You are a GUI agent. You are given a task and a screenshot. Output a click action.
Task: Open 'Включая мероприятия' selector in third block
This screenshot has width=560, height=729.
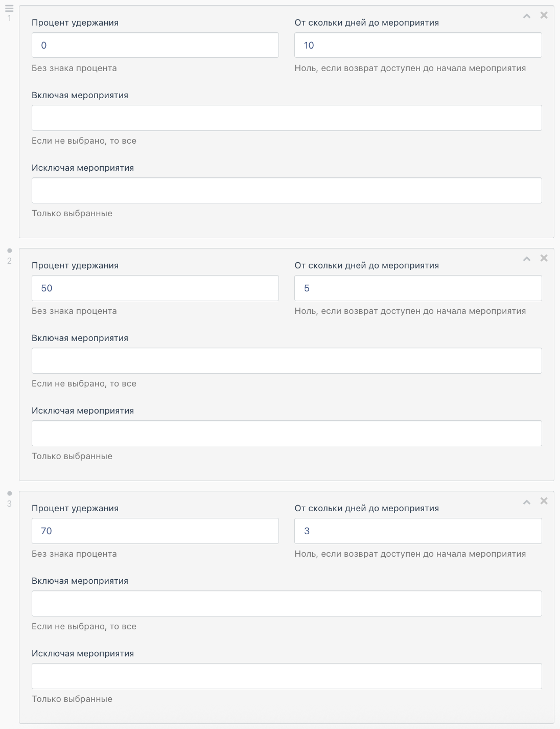pyautogui.click(x=287, y=604)
